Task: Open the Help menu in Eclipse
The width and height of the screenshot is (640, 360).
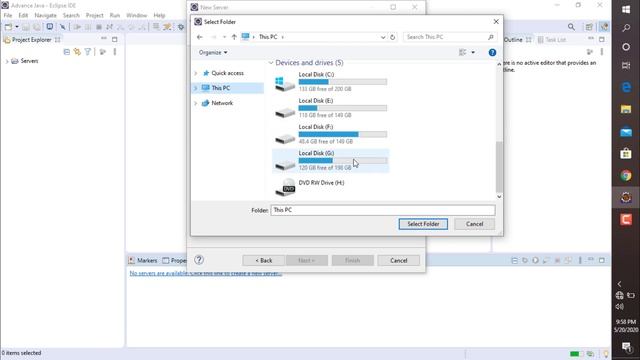Action: point(159,15)
